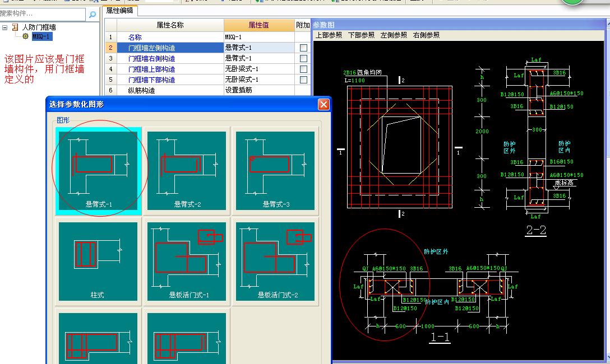Select the MKQ-1 tree item
The height and width of the screenshot is (364, 610).
(41, 36)
